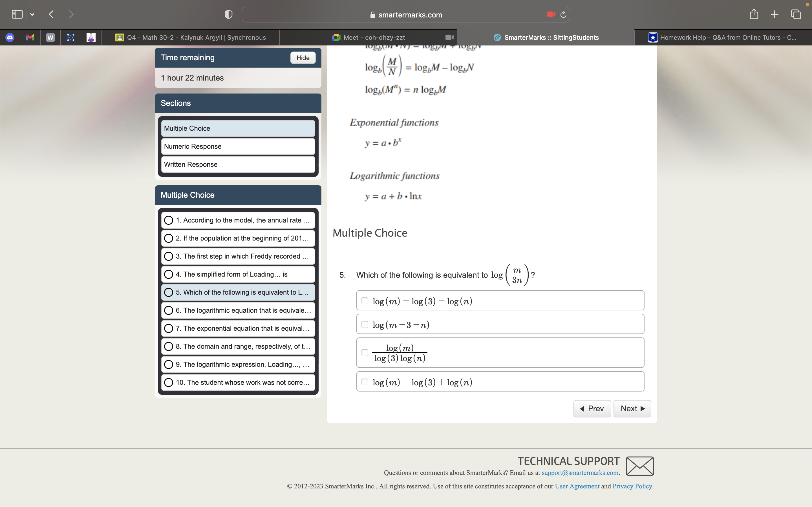The image size is (812, 507).
Task: Open the Privacy Policy link
Action: pyautogui.click(x=632, y=486)
